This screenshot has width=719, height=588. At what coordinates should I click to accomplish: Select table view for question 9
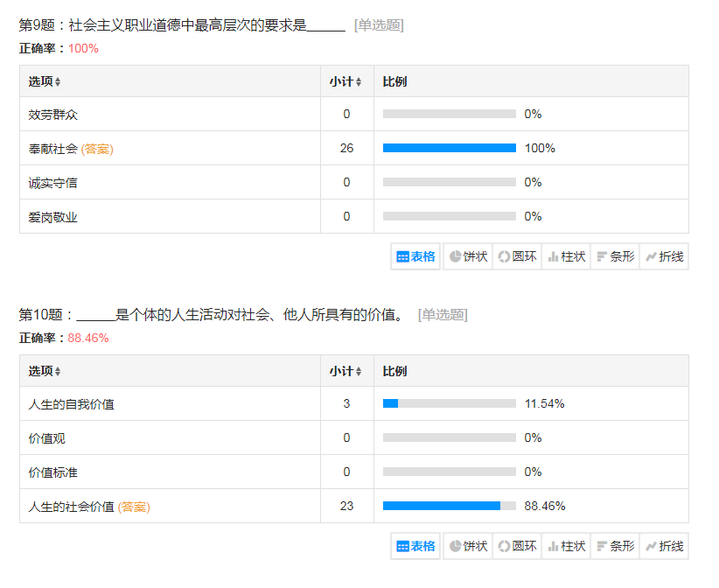point(415,256)
